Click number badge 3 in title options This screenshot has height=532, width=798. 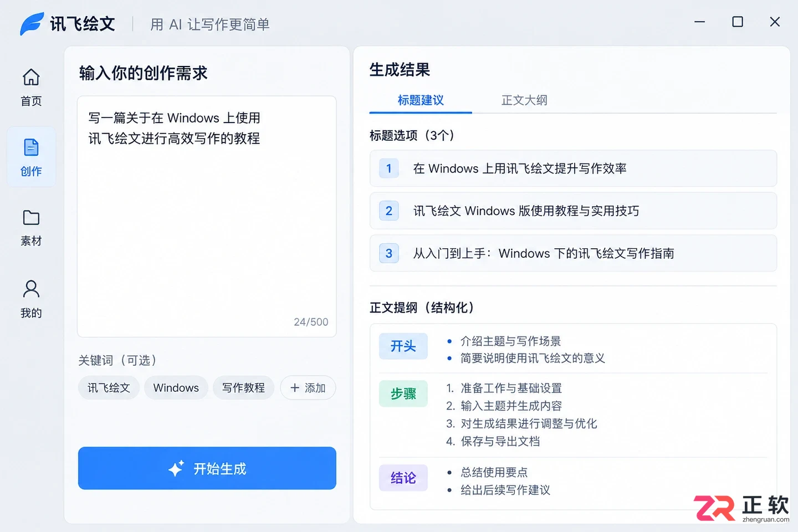coord(389,253)
